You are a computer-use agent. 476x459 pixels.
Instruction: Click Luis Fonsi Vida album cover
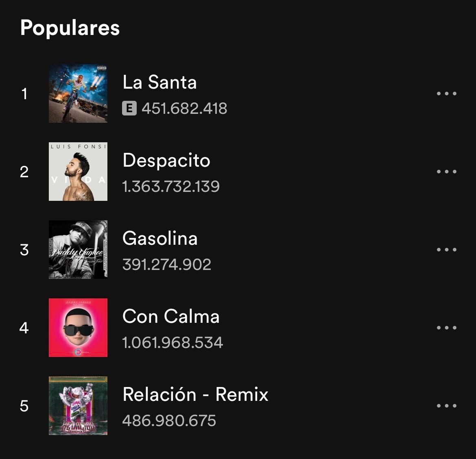click(x=78, y=172)
